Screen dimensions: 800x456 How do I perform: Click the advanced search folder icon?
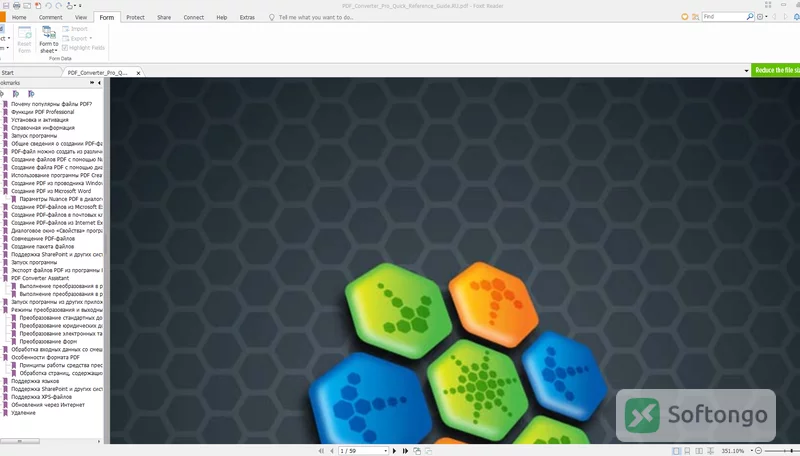695,17
